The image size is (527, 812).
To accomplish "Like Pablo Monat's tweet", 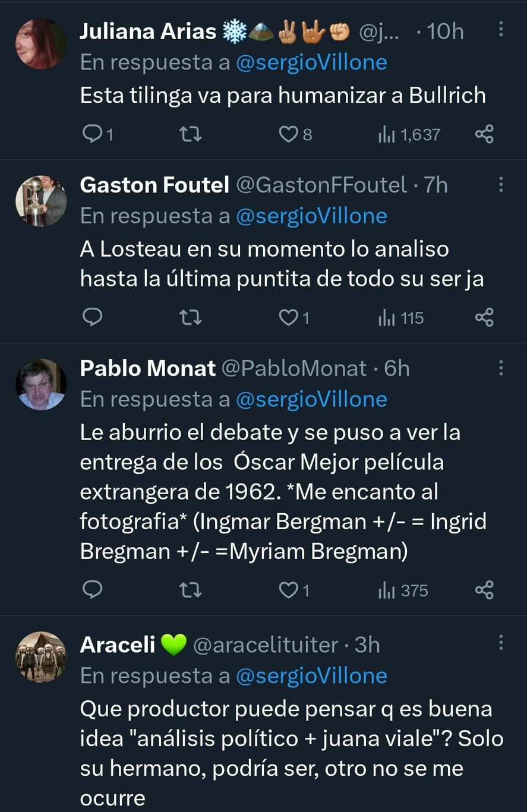I will click(x=288, y=590).
